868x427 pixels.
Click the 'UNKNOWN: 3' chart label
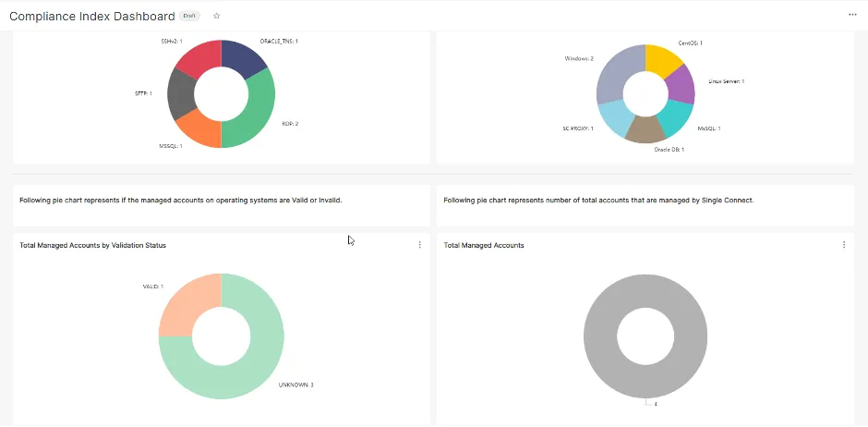coord(296,384)
